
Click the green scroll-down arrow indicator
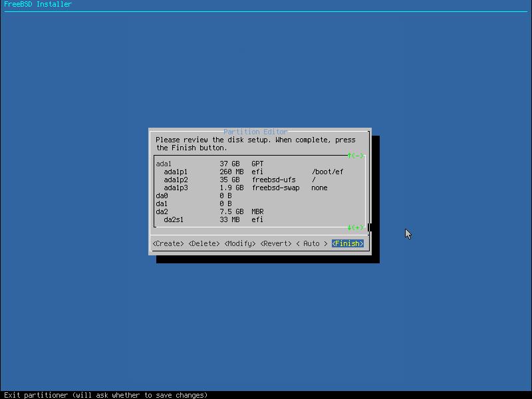(355, 227)
